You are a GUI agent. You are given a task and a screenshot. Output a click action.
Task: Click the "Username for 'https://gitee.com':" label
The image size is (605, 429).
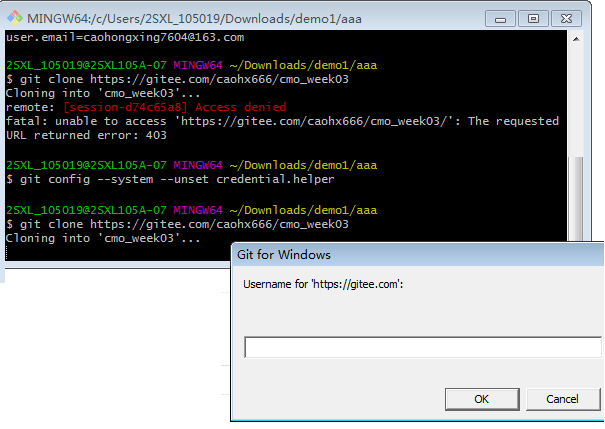(x=323, y=284)
